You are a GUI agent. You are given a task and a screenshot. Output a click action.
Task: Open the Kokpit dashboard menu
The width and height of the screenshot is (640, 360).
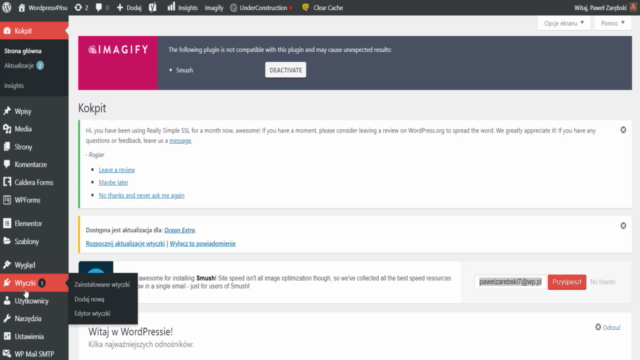click(34, 31)
